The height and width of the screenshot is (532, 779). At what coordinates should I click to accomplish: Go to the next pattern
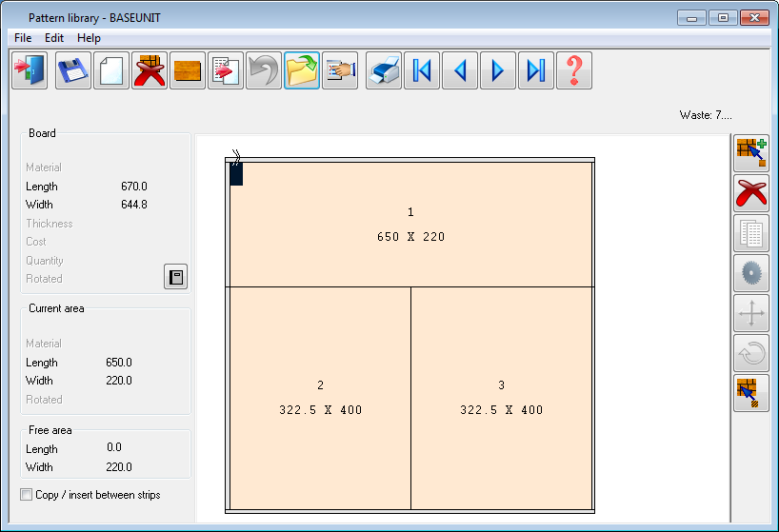tap(498, 70)
